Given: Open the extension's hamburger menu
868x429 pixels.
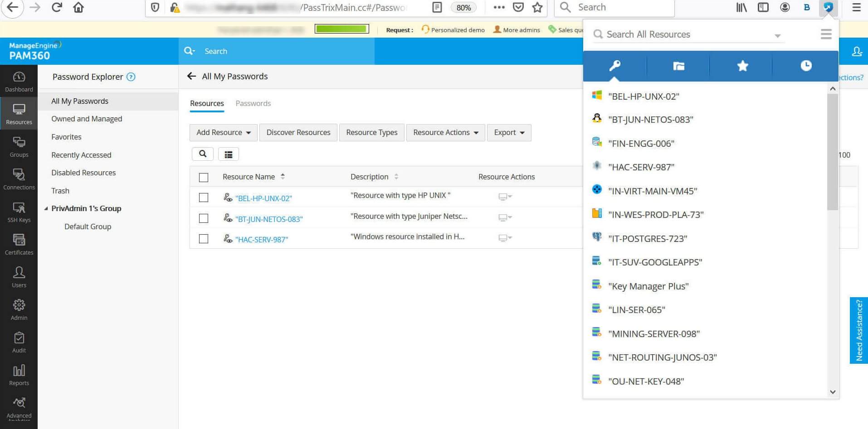Looking at the screenshot, I should 826,34.
